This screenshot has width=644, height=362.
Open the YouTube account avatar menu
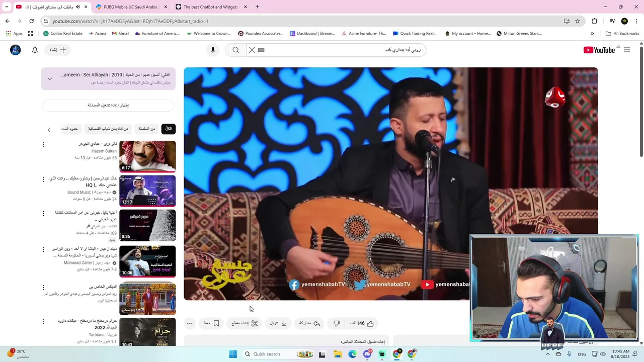coord(16,50)
